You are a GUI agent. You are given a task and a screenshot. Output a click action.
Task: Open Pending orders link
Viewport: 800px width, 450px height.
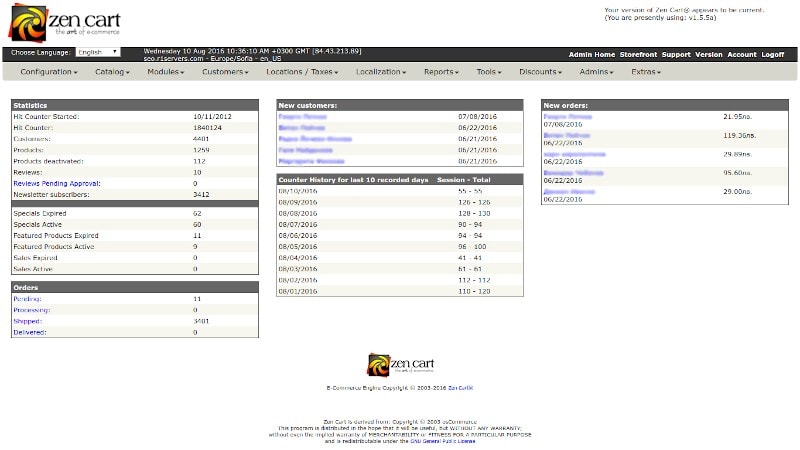[x=27, y=299]
